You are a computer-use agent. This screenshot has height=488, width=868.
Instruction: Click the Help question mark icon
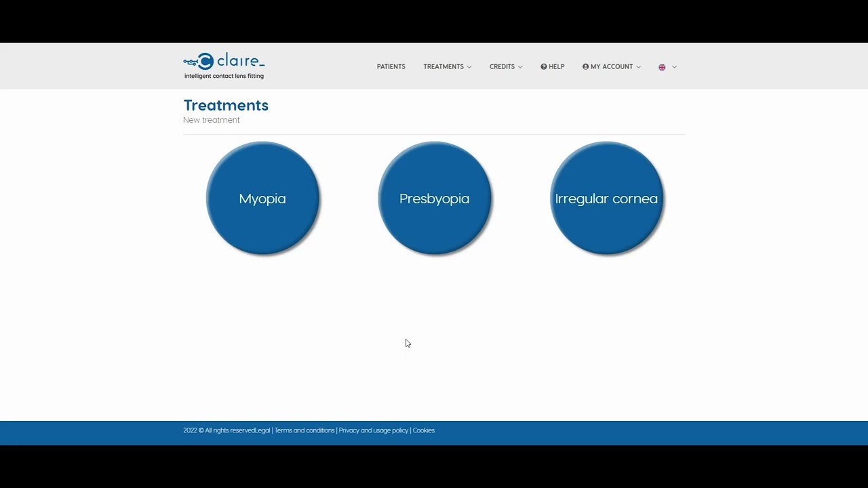[544, 66]
